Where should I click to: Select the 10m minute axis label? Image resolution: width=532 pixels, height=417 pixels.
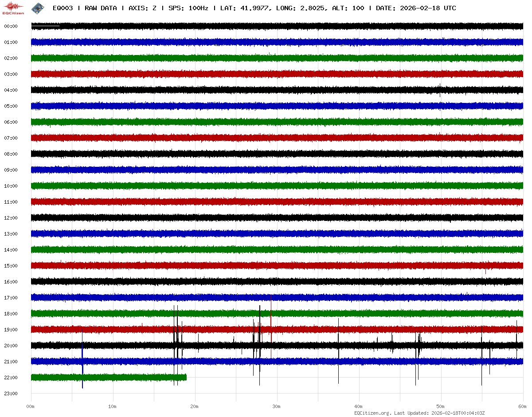pos(113,406)
